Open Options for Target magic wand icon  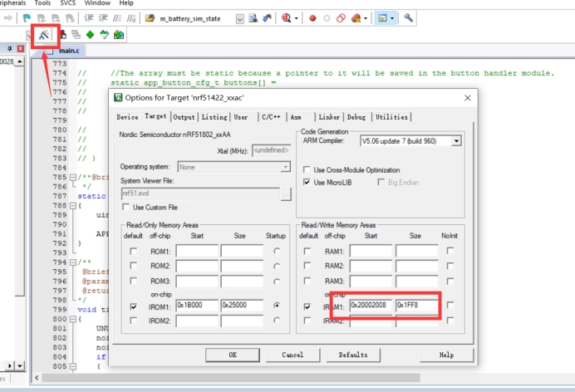tap(44, 35)
